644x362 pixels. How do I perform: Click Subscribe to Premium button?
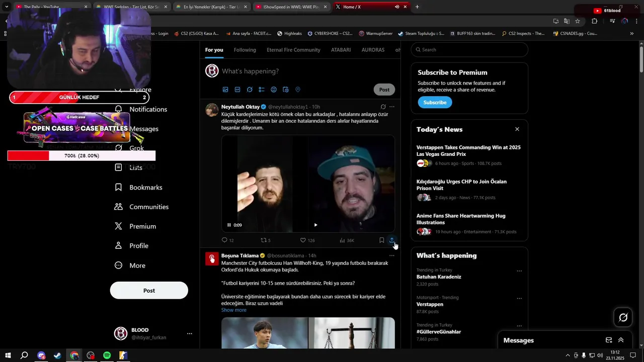coord(435,102)
